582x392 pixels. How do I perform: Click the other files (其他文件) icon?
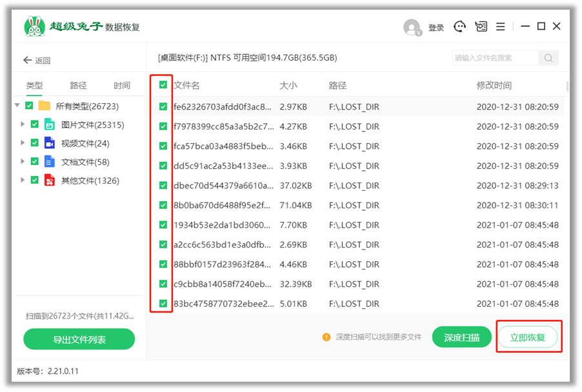50,181
